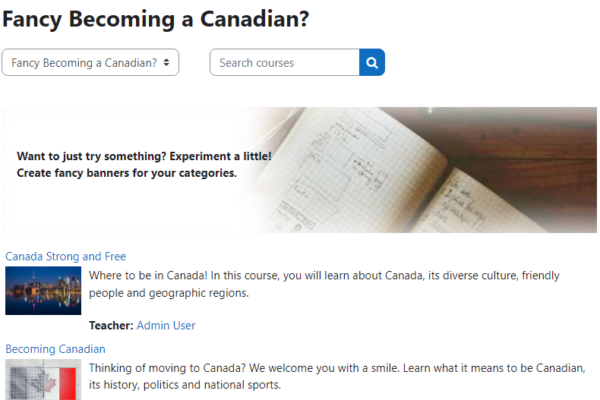Click the Teacher label
Image resolution: width=600 pixels, height=400 pixels.
[110, 325]
